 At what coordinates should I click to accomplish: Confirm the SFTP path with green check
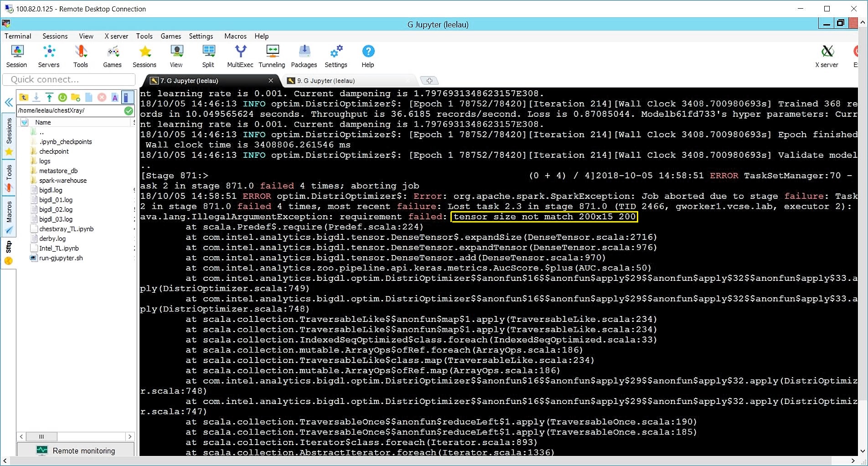tap(129, 110)
